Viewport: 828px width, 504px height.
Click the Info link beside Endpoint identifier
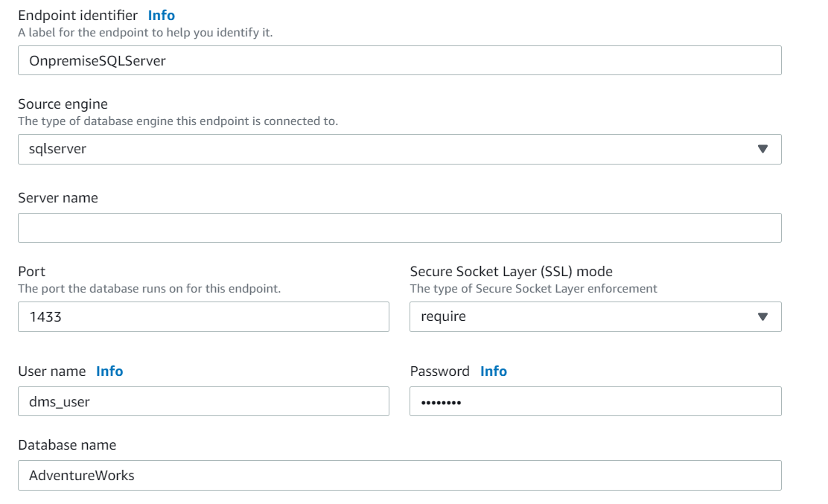pos(162,15)
